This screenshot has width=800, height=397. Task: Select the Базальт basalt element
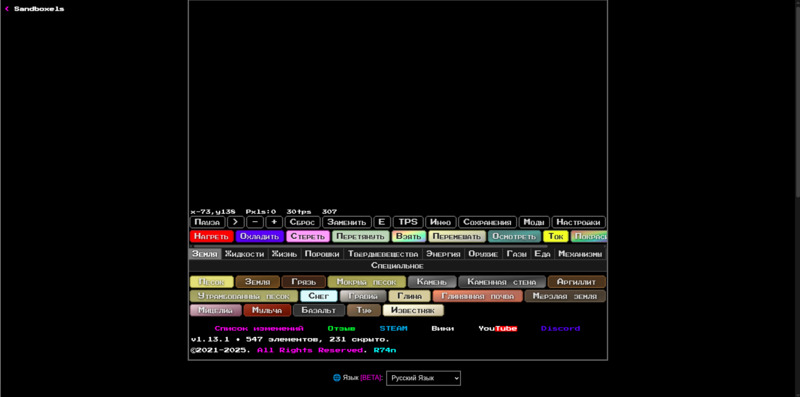[x=319, y=310]
